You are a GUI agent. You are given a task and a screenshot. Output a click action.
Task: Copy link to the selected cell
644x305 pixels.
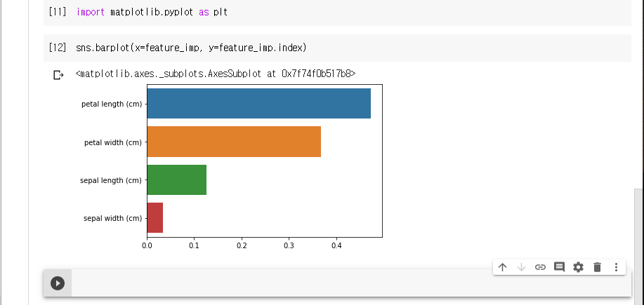(x=540, y=267)
